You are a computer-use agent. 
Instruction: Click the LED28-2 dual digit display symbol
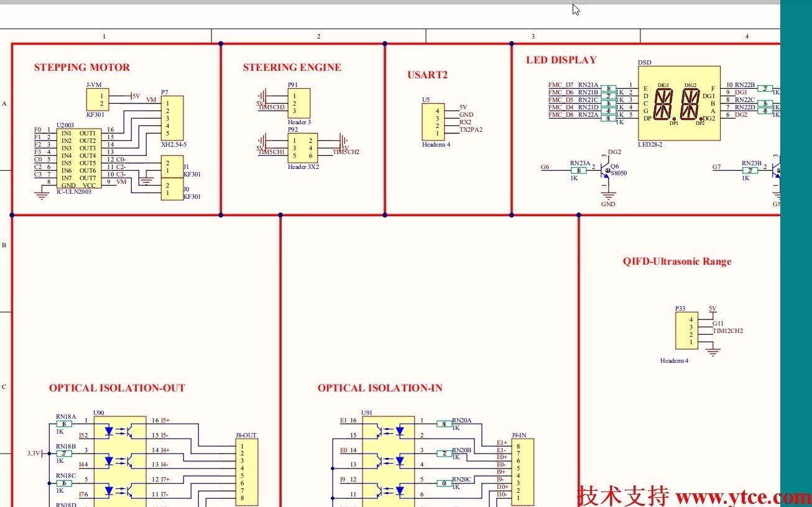pos(679,104)
